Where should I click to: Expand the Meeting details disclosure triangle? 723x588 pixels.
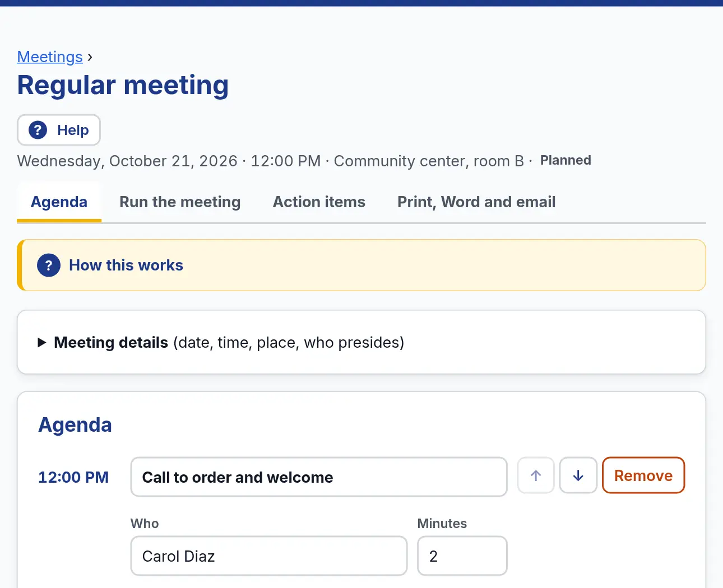pos(41,343)
